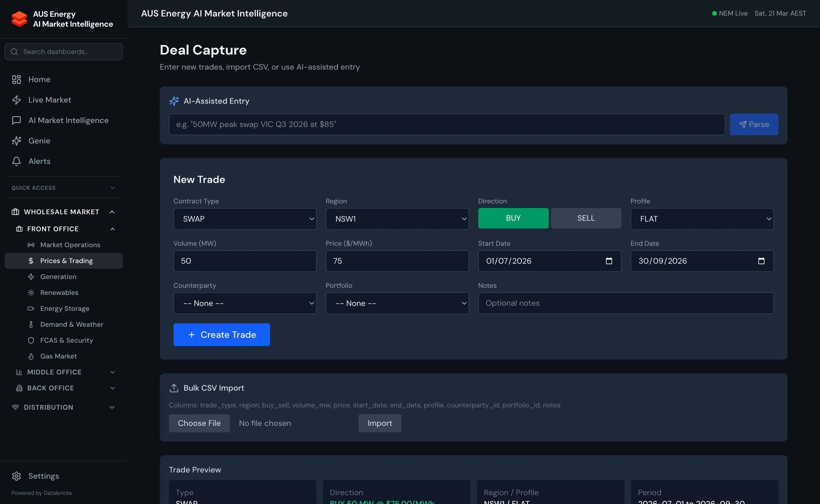Viewport: 820px width, 504px height.
Task: Click the Parse button
Action: (754, 124)
